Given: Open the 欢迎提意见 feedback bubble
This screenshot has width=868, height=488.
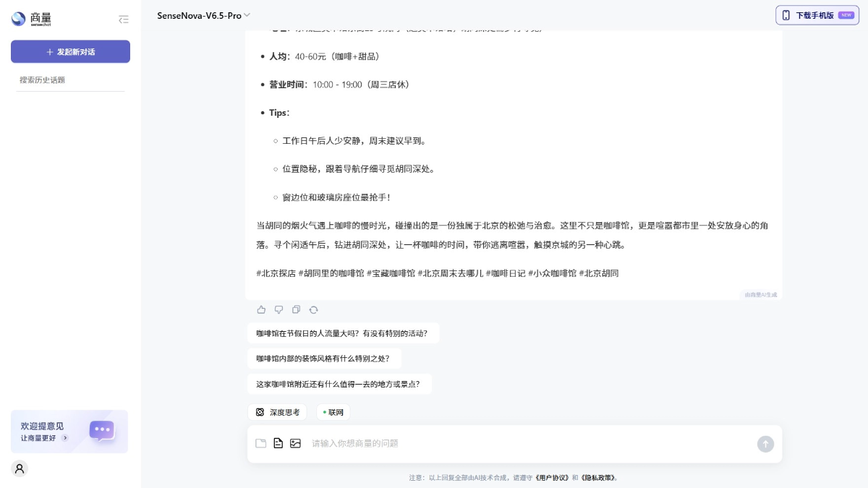Looking at the screenshot, I should click(69, 432).
